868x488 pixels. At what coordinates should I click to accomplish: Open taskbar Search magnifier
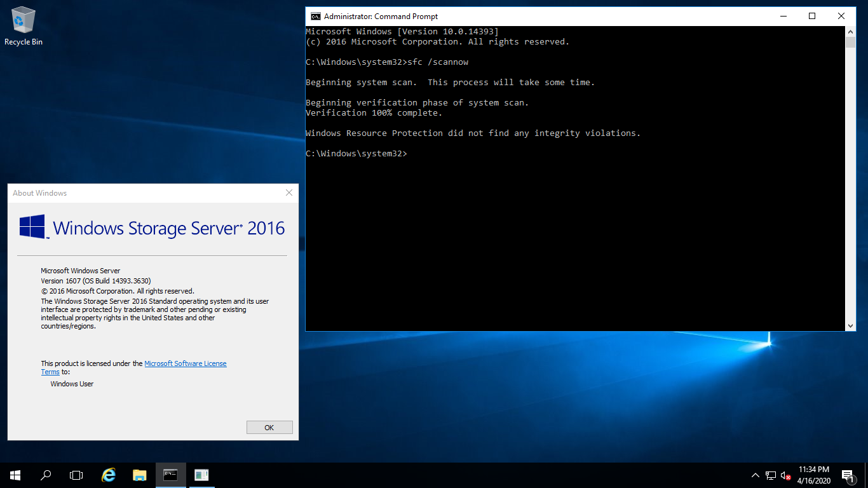point(46,475)
